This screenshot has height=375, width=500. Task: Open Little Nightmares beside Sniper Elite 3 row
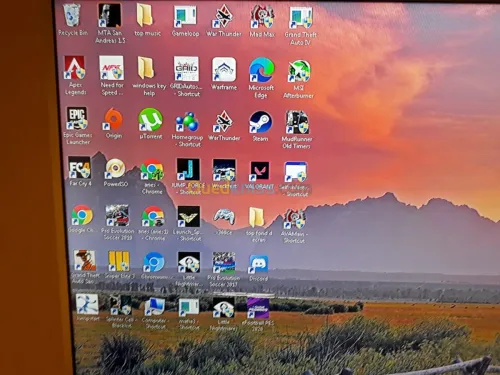(189, 262)
